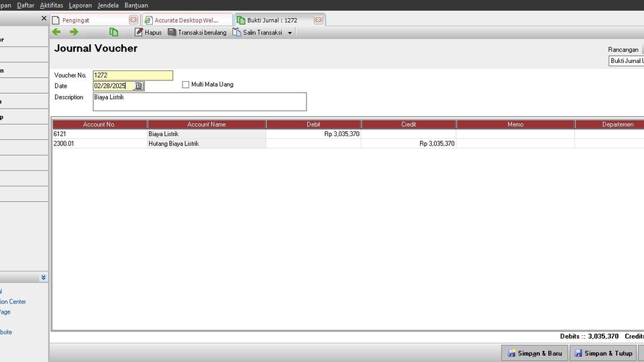Click the green back arrow icon

56,32
